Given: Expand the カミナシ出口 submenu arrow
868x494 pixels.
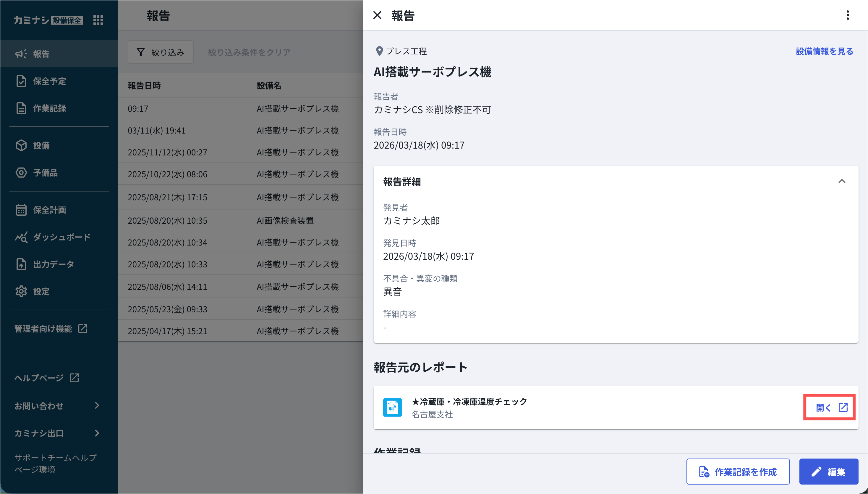Looking at the screenshot, I should click(97, 433).
